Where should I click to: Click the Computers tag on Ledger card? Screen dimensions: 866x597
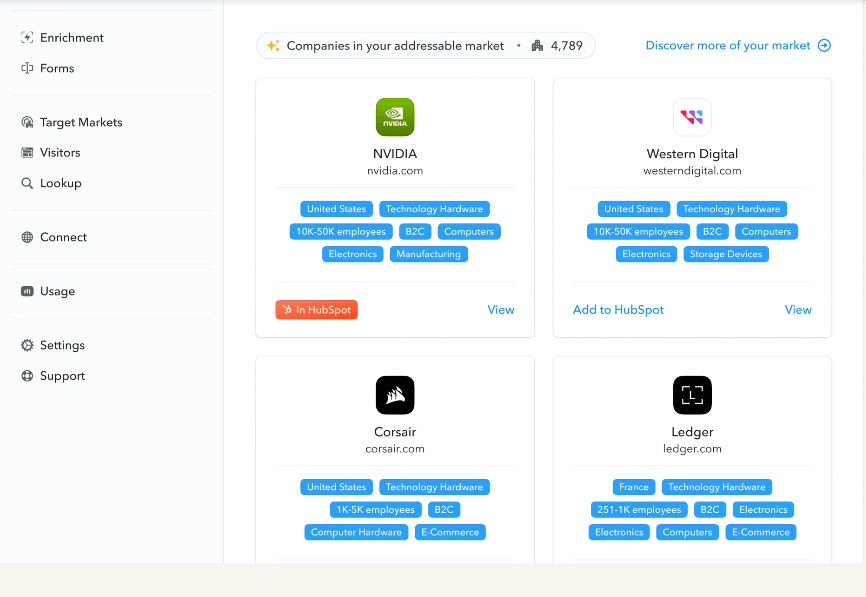687,532
